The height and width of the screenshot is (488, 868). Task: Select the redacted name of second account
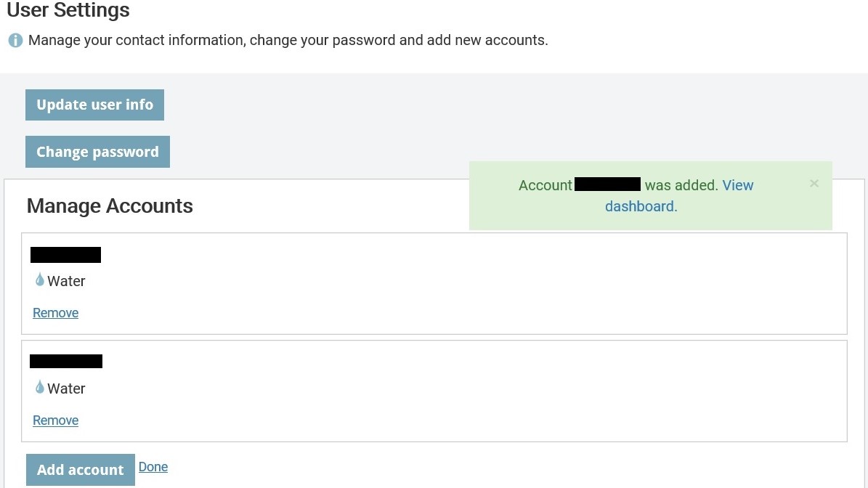(66, 362)
